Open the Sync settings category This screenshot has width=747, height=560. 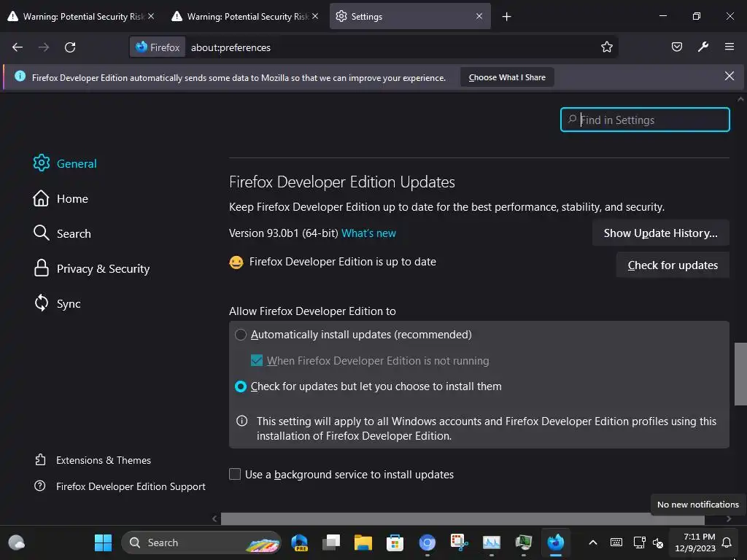(57, 303)
